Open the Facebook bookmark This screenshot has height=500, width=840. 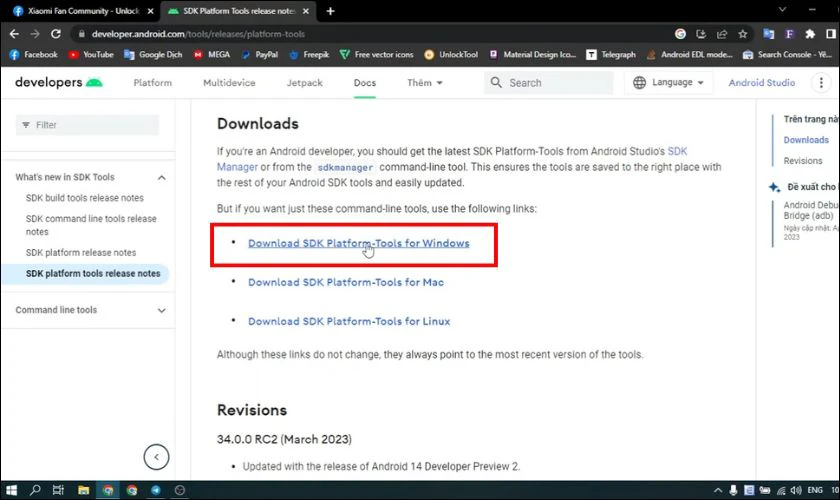click(33, 55)
